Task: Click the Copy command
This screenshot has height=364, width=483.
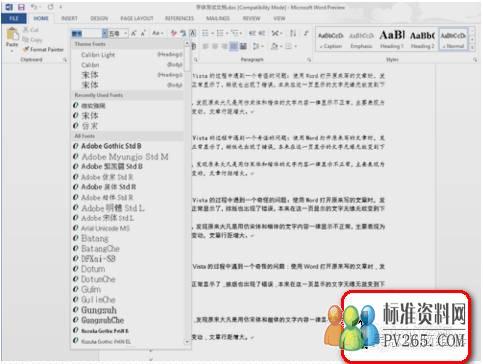Action: [32, 40]
